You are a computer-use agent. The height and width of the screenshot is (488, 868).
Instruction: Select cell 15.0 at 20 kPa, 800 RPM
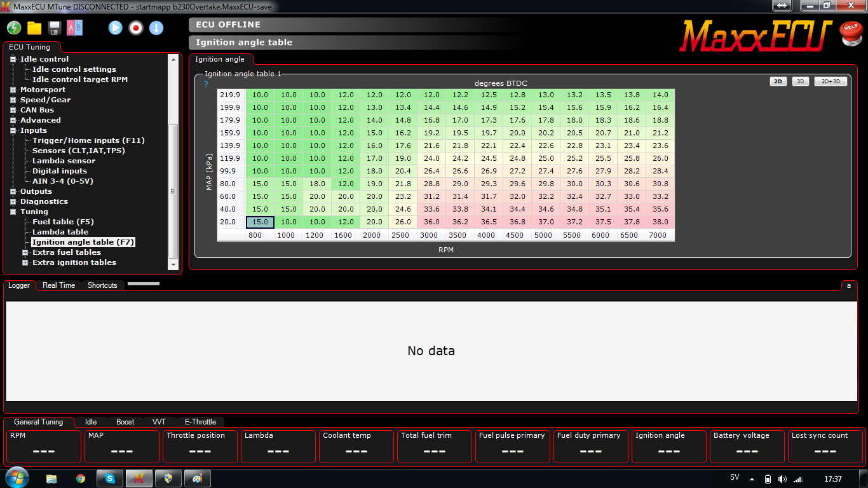pyautogui.click(x=260, y=222)
